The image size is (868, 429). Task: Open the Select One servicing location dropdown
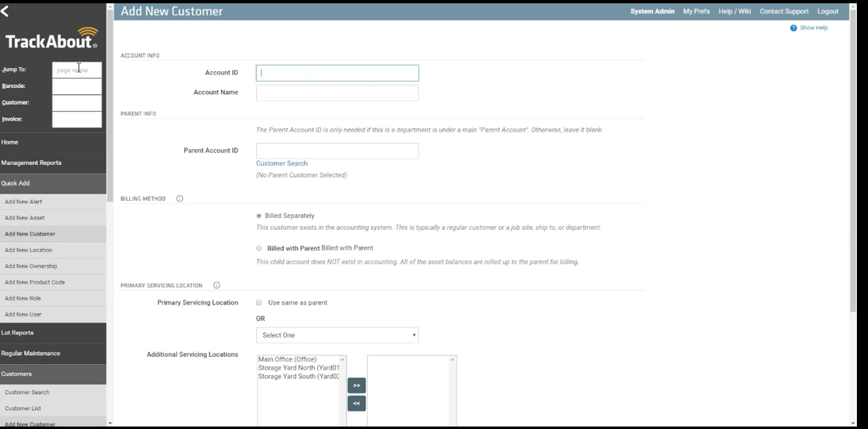[x=337, y=335]
